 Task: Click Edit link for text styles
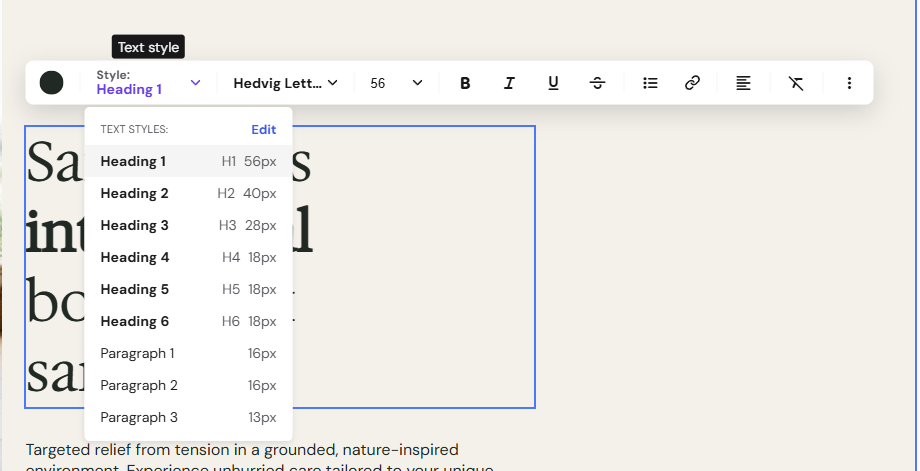[263, 130]
